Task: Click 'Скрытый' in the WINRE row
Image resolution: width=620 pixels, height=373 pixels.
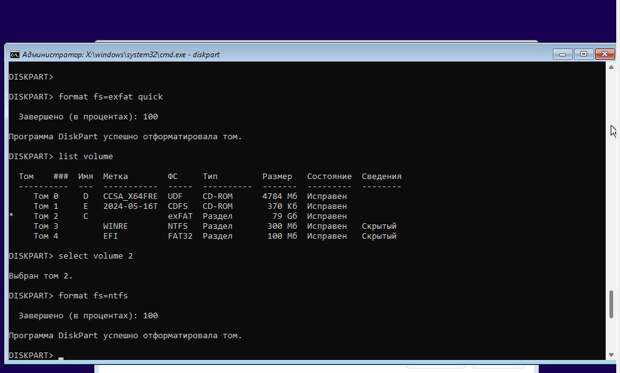Action: [379, 226]
